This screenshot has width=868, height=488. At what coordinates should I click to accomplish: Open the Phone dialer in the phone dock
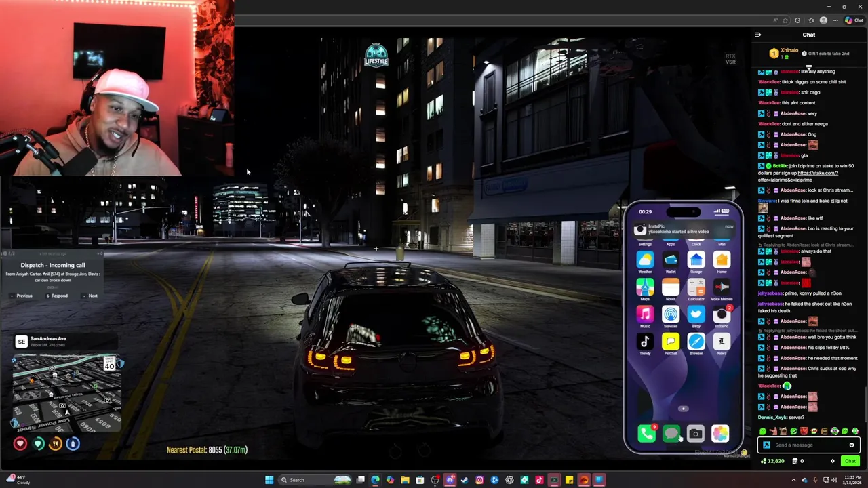point(646,434)
